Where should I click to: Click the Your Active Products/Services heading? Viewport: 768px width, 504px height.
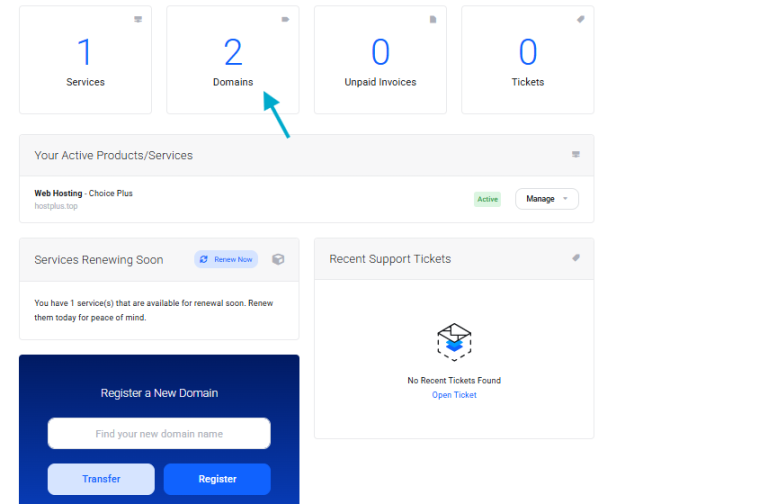point(114,155)
